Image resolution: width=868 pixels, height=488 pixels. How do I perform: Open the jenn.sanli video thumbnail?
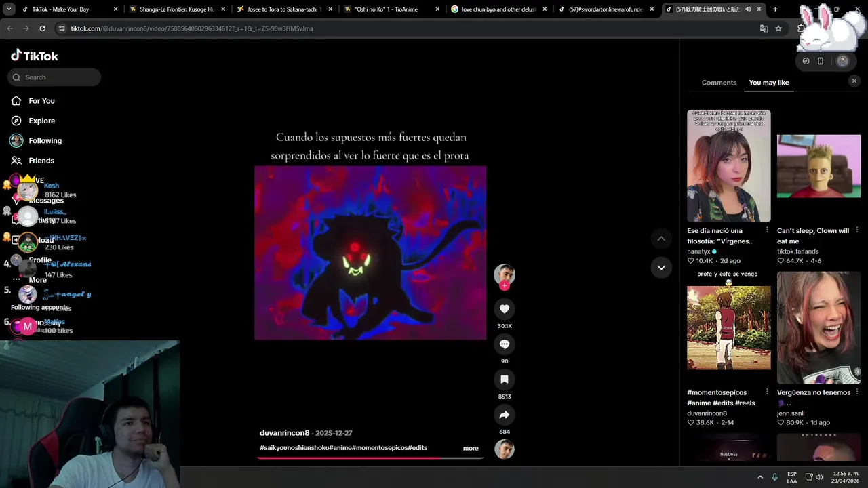(818, 328)
